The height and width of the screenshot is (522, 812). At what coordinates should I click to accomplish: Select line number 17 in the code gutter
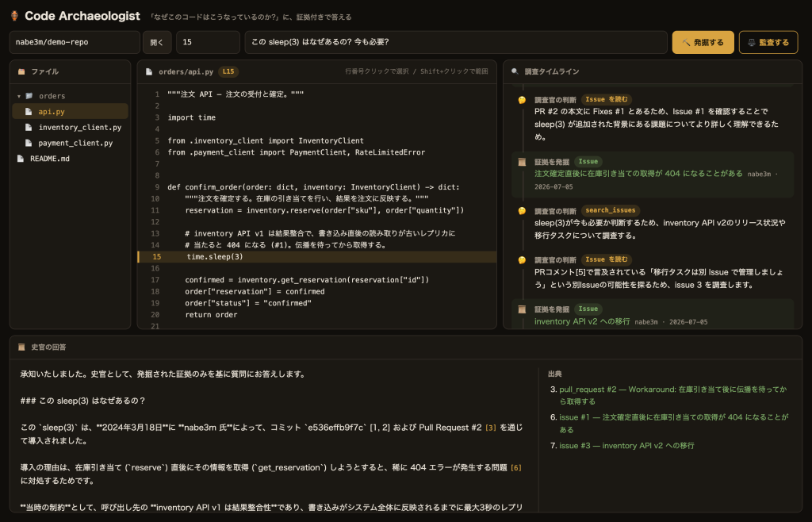pyautogui.click(x=155, y=279)
